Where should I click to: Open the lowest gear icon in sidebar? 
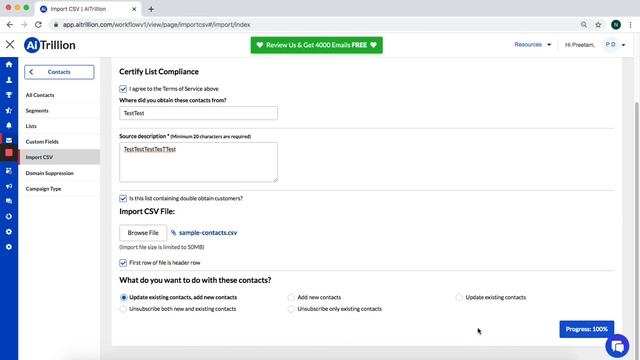click(x=9, y=247)
